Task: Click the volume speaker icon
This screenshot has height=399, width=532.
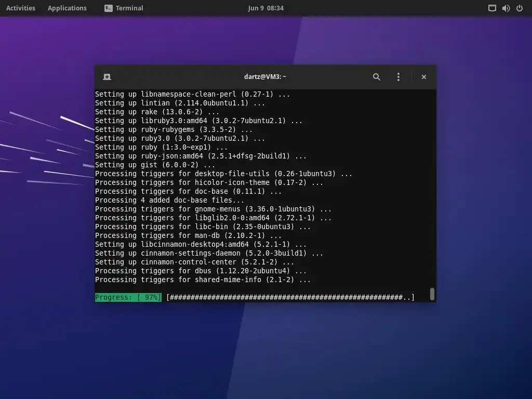Action: (x=506, y=8)
